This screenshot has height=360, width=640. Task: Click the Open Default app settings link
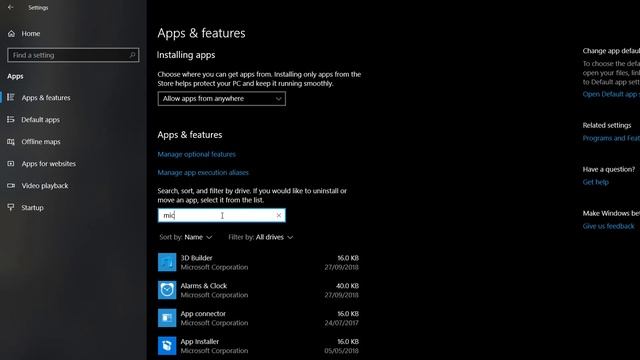(x=611, y=94)
